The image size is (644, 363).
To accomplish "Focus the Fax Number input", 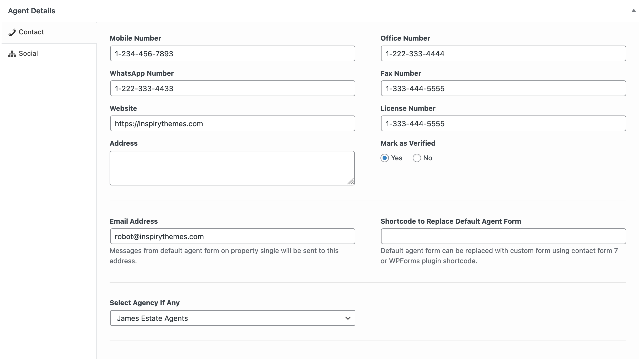I will (503, 88).
